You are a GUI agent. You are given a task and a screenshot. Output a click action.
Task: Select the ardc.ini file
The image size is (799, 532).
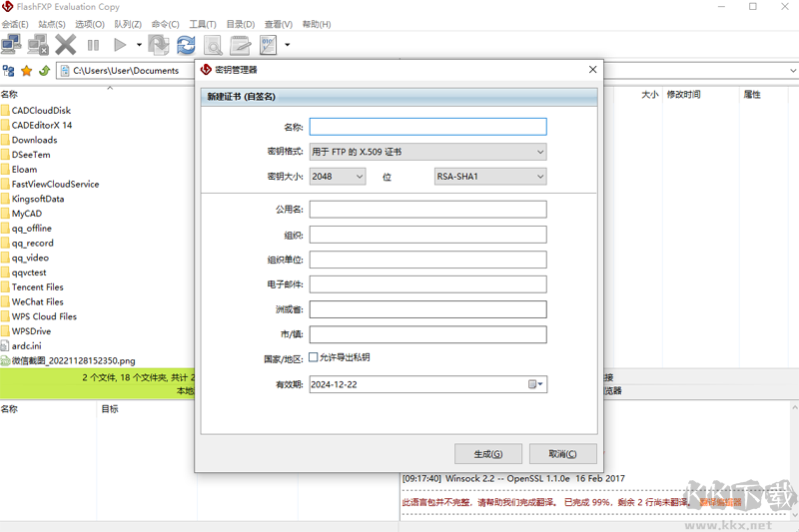pos(27,346)
